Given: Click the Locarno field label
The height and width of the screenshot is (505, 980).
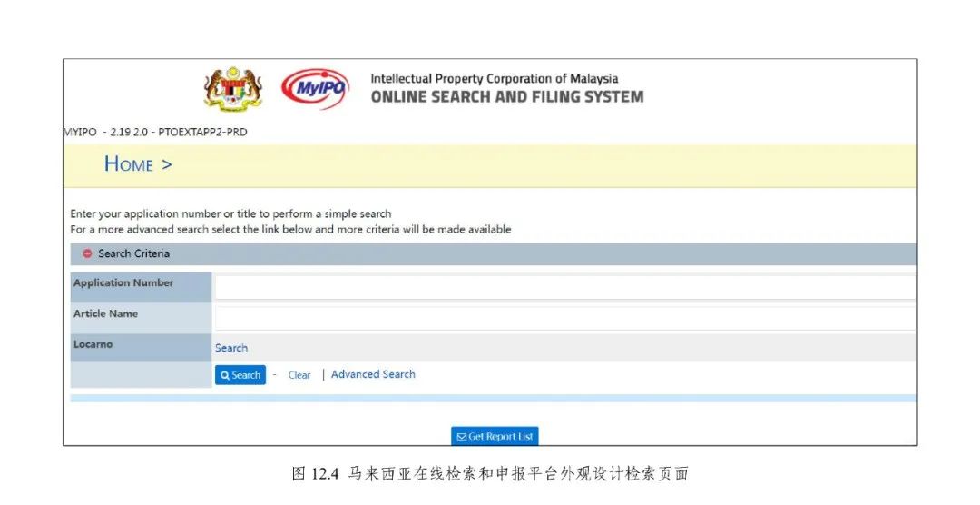Looking at the screenshot, I should point(93,345).
